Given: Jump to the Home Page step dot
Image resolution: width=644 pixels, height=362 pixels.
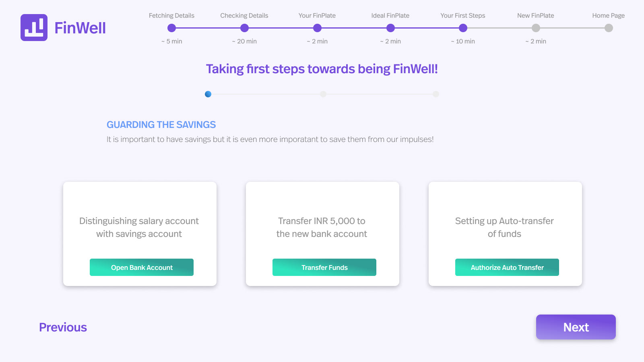Looking at the screenshot, I should pos(609,28).
